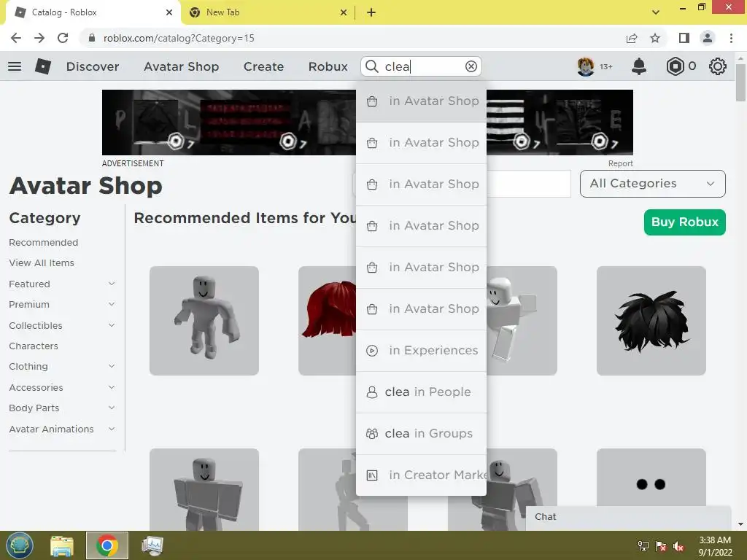This screenshot has height=560, width=747.
Task: Search clea in People
Action: pyautogui.click(x=421, y=392)
